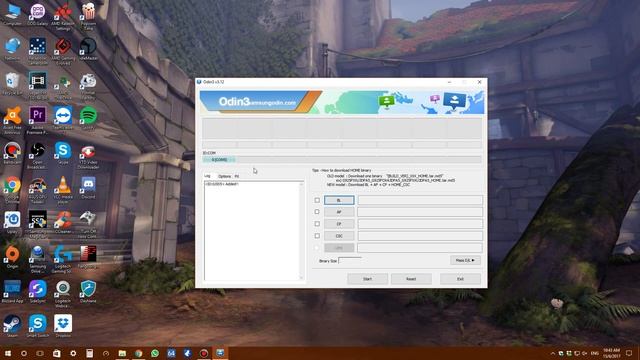Open the GOG Galaxy desktop shortcut
This screenshot has height=360, width=640.
coord(37,15)
